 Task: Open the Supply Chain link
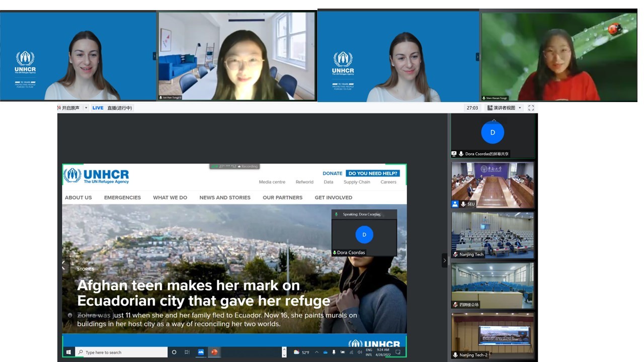coord(357,182)
